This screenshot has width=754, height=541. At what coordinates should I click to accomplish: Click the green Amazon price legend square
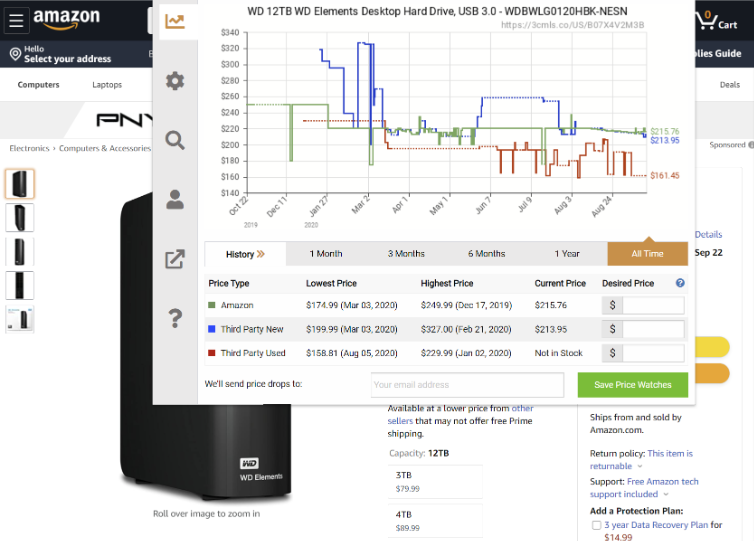[212, 305]
